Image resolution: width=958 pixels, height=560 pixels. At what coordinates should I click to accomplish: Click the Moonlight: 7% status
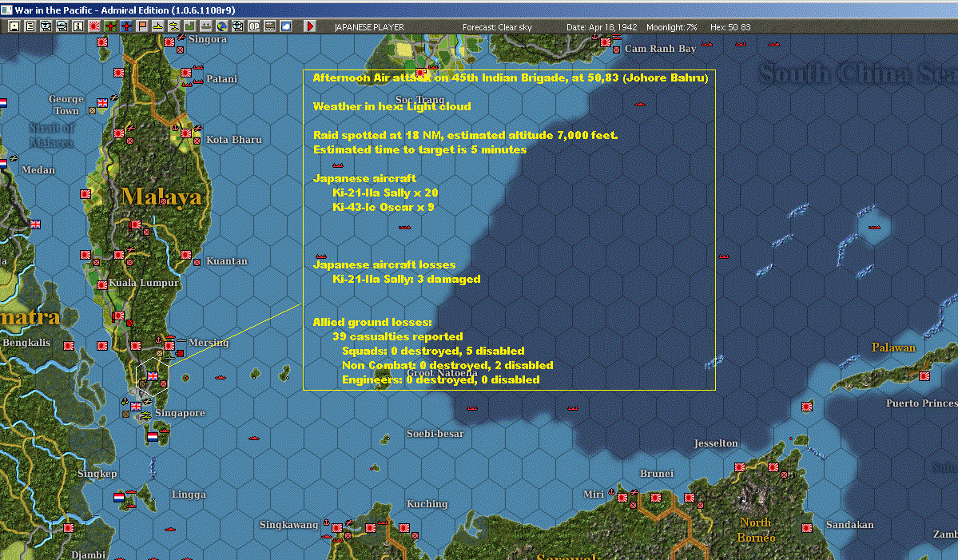(671, 27)
